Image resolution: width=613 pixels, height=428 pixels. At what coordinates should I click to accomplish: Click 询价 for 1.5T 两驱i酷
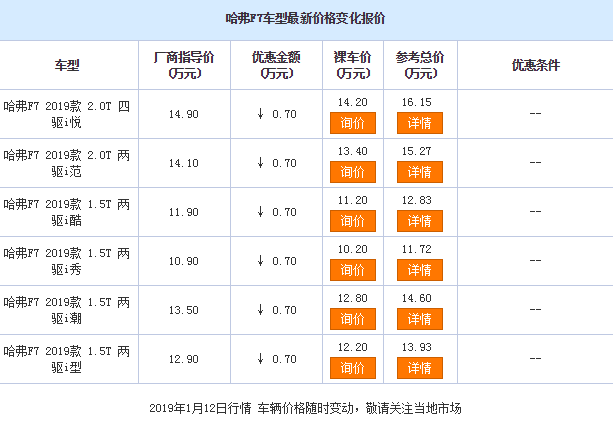pyautogui.click(x=353, y=221)
